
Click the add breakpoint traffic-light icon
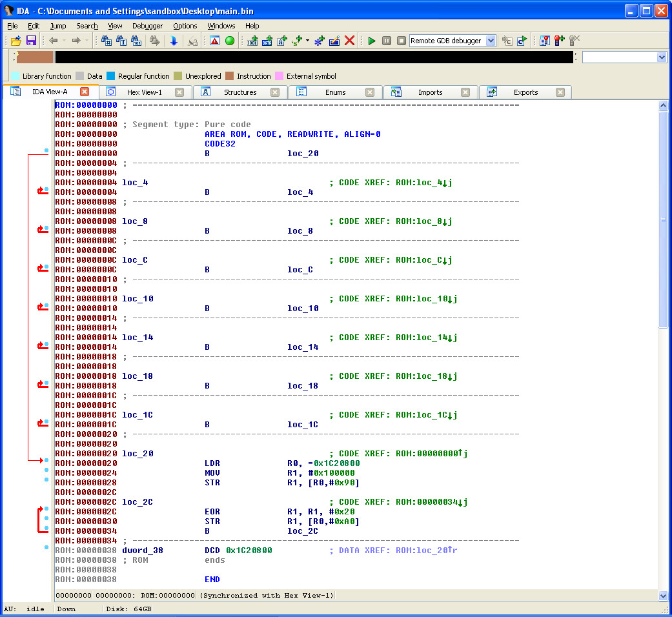(559, 41)
